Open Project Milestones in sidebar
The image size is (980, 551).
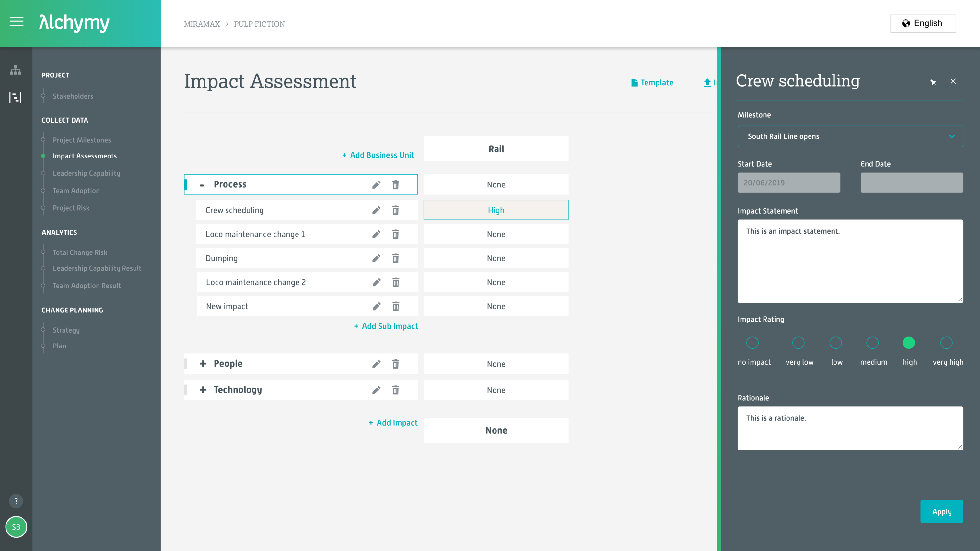[82, 140]
